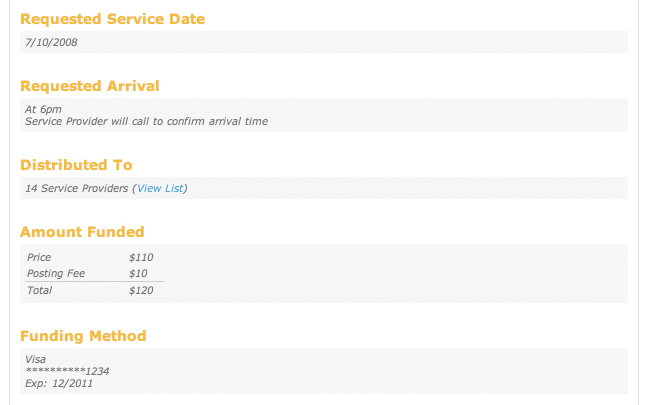
Task: Click the Service Provider will call note
Action: pos(147,121)
